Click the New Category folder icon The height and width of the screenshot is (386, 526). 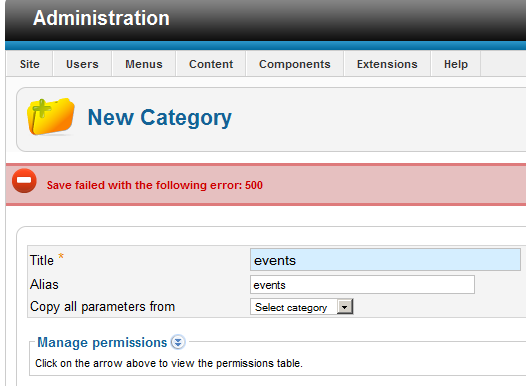tap(51, 117)
